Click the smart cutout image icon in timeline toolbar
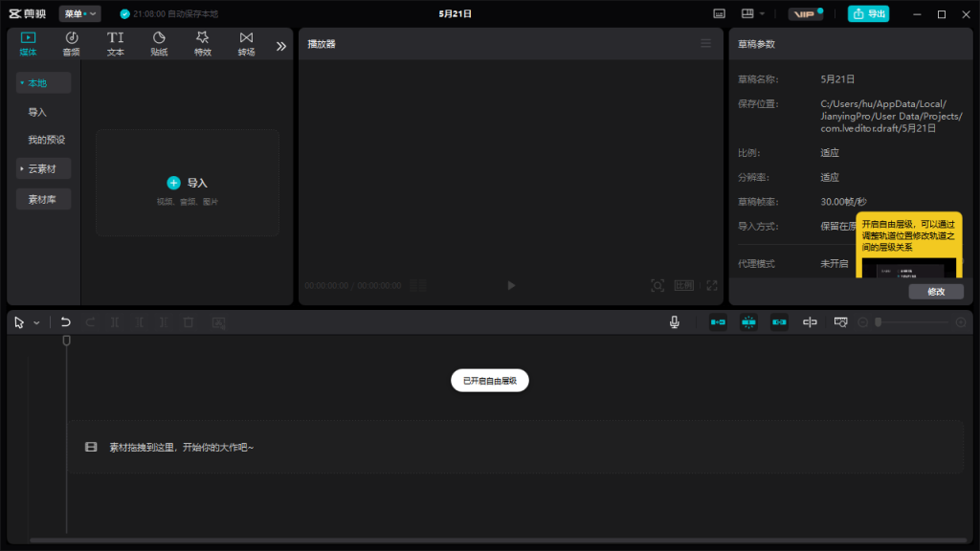The image size is (980, 551). pos(218,322)
